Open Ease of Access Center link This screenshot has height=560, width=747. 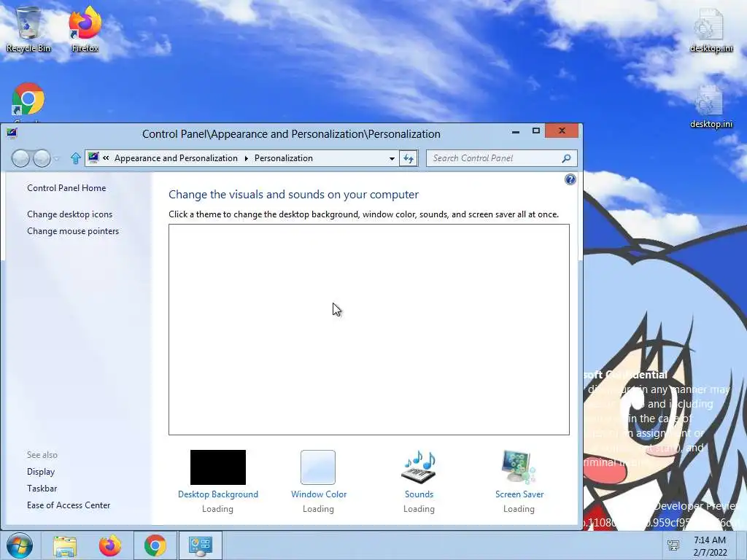tap(69, 505)
